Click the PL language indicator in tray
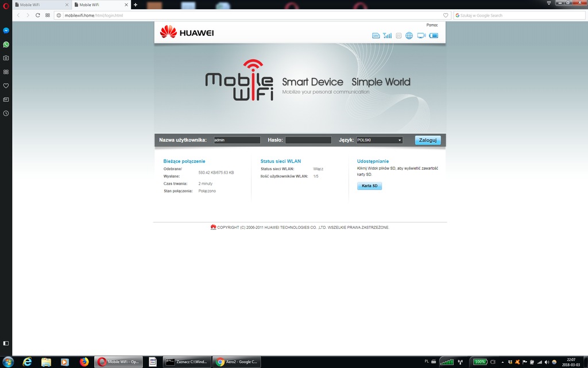 427,361
